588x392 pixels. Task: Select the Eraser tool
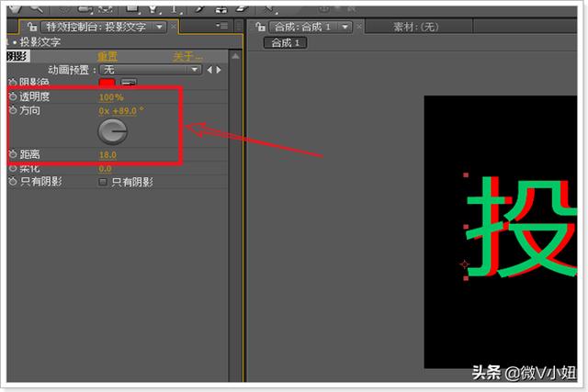point(242,9)
